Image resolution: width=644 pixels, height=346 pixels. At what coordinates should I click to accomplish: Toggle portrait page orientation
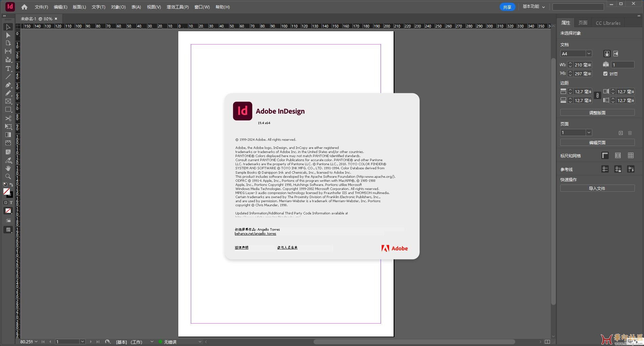tap(607, 54)
